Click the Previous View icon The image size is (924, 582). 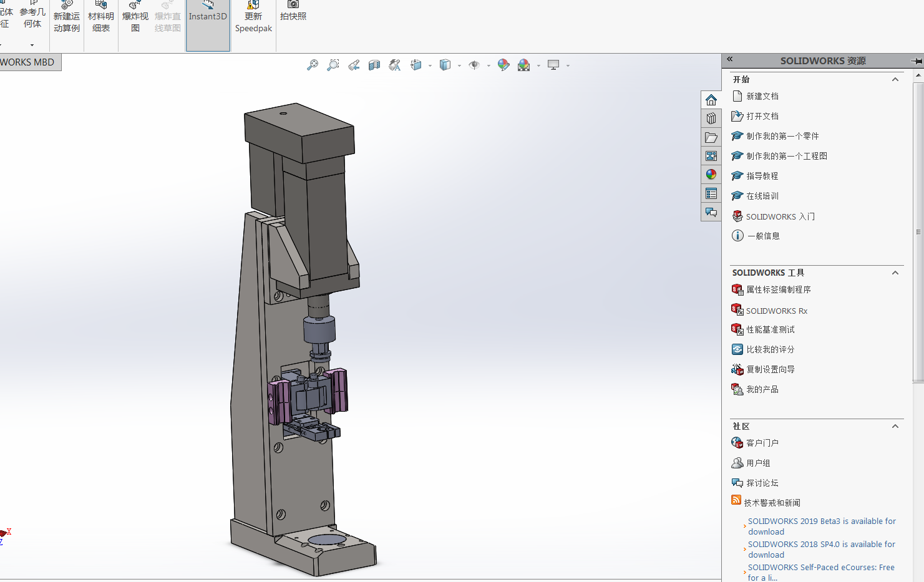(x=354, y=65)
